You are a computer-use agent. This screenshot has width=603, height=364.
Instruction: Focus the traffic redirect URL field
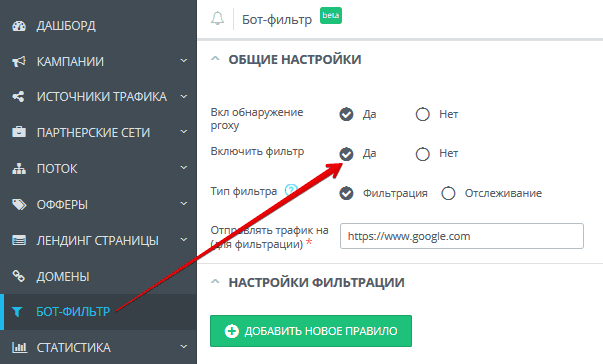click(x=462, y=236)
